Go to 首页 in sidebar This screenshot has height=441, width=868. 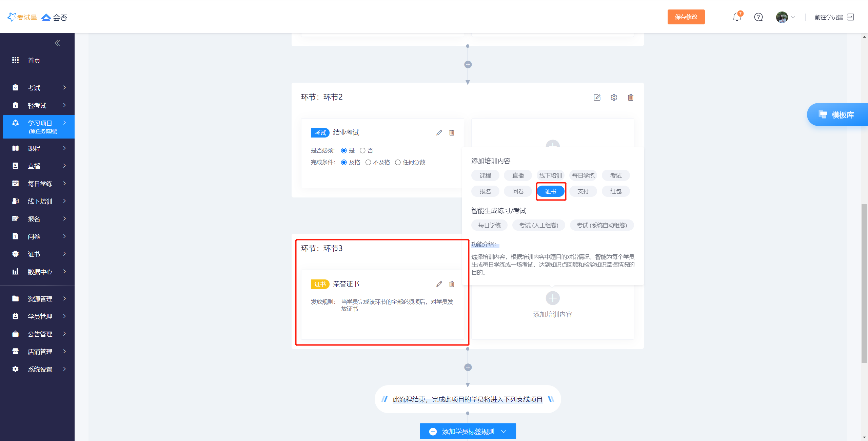34,60
